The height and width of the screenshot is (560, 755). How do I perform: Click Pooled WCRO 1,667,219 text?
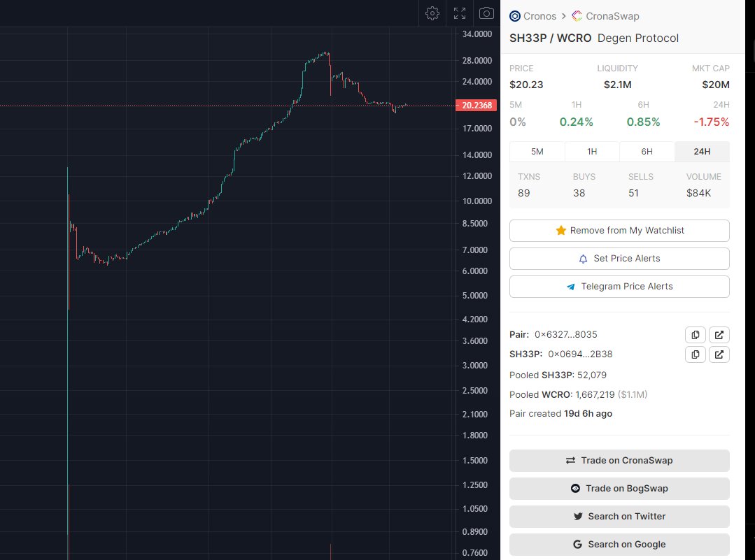pos(578,394)
